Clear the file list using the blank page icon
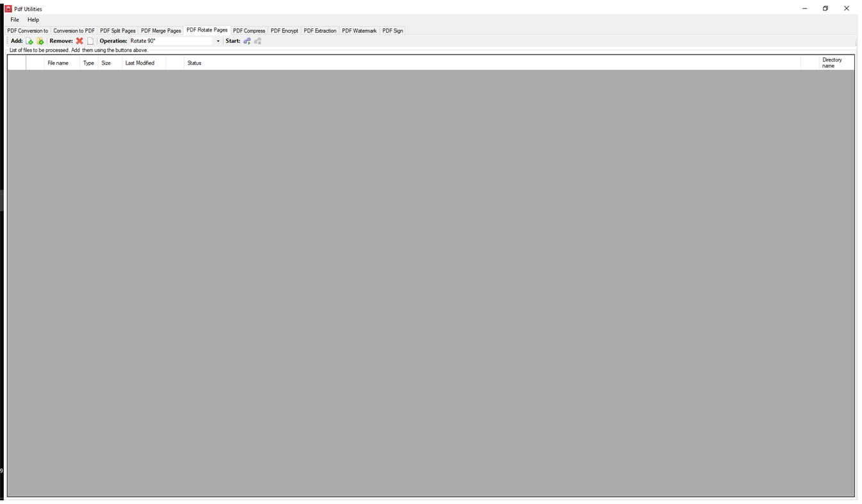This screenshot has height=504, width=862. (x=91, y=40)
